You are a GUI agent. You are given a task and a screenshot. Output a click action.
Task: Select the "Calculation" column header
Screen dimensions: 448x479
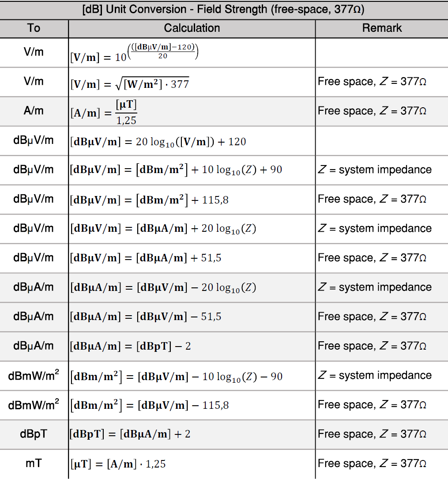pos(192,28)
